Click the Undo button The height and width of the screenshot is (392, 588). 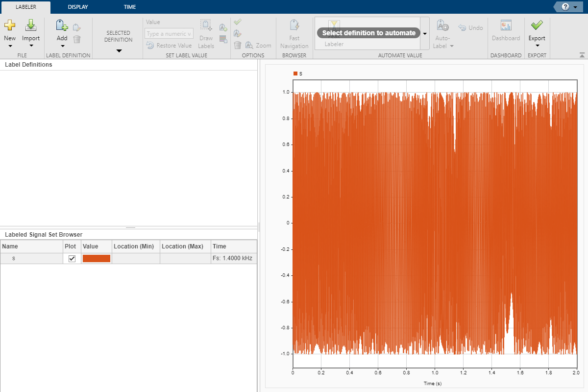pyautogui.click(x=470, y=28)
